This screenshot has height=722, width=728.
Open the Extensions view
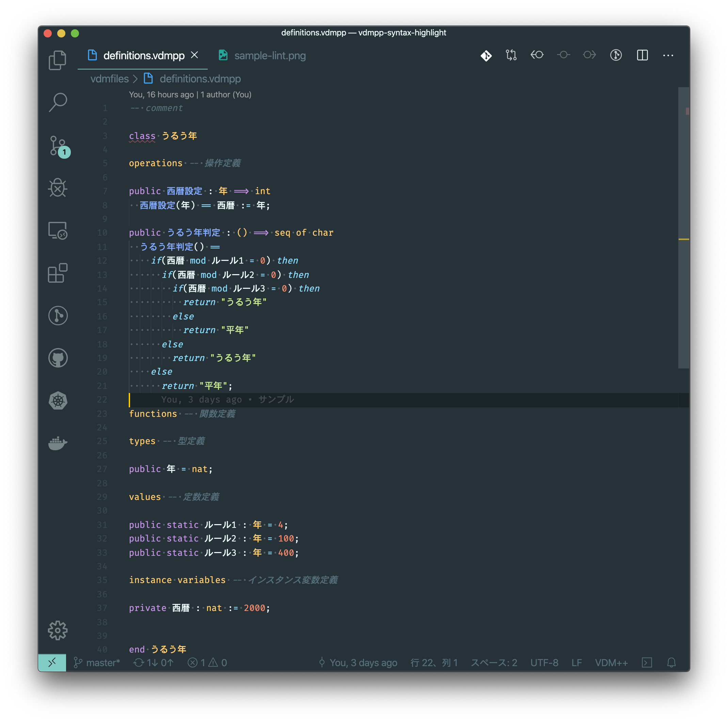(58, 273)
